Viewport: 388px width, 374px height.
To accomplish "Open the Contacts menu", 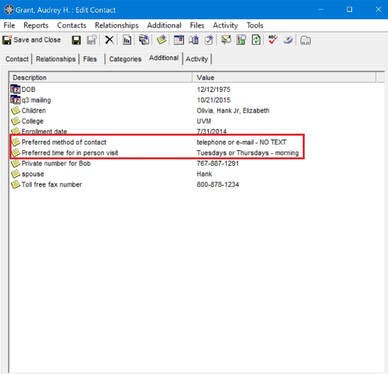I will pyautogui.click(x=71, y=25).
